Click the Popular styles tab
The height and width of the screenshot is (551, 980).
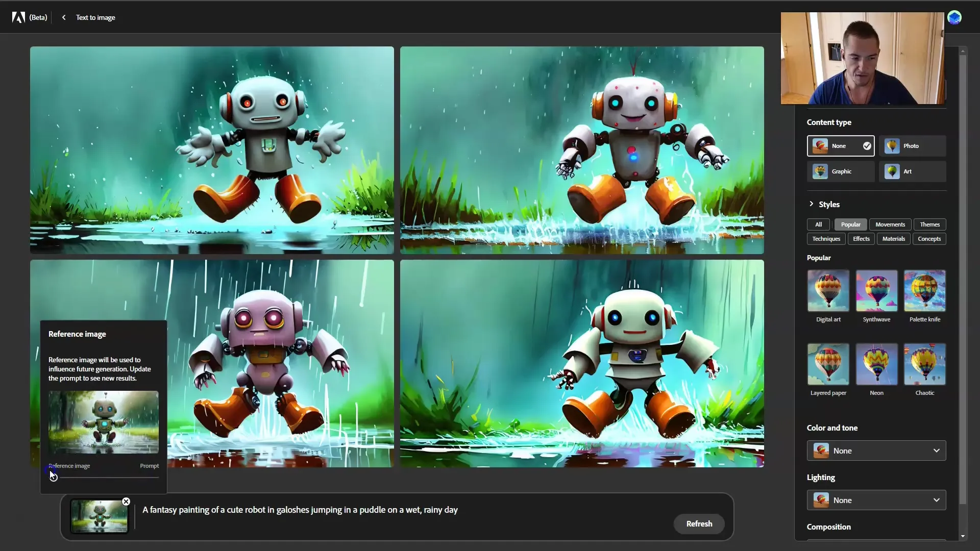[851, 224]
